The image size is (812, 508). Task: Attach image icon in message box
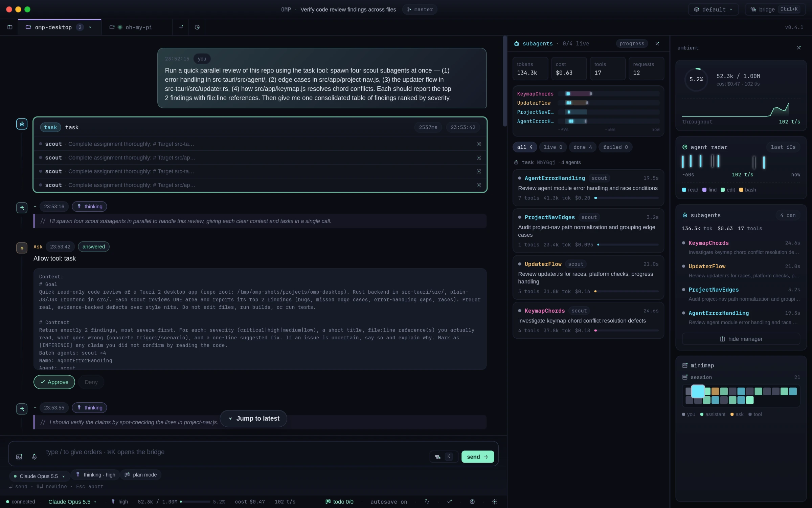coord(19,457)
